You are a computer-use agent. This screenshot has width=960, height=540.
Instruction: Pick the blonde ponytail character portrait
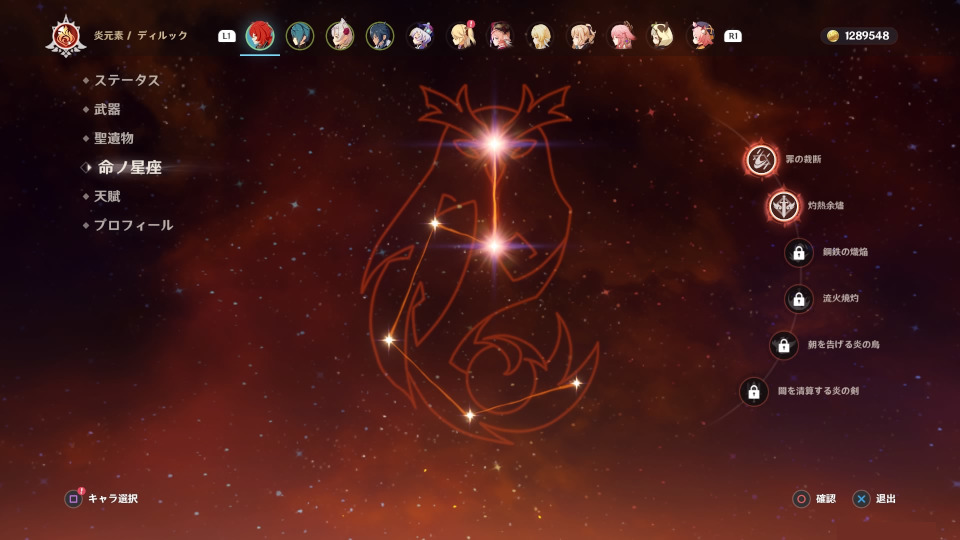581,36
